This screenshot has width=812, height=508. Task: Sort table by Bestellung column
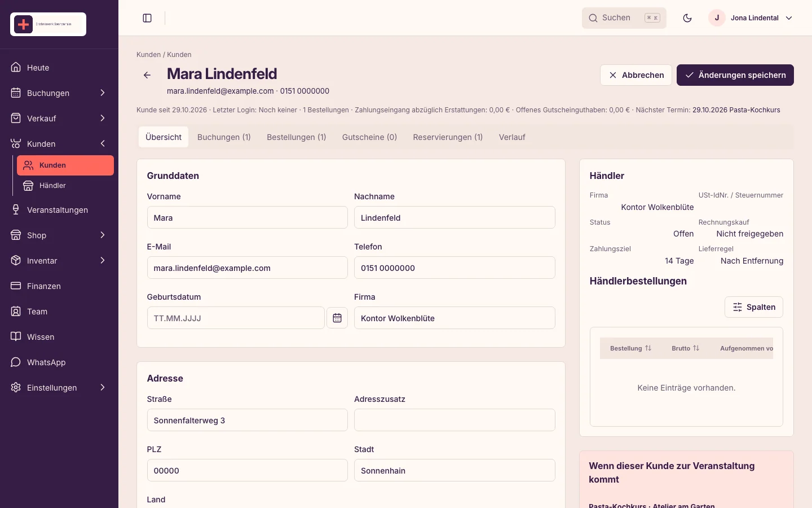click(x=630, y=348)
